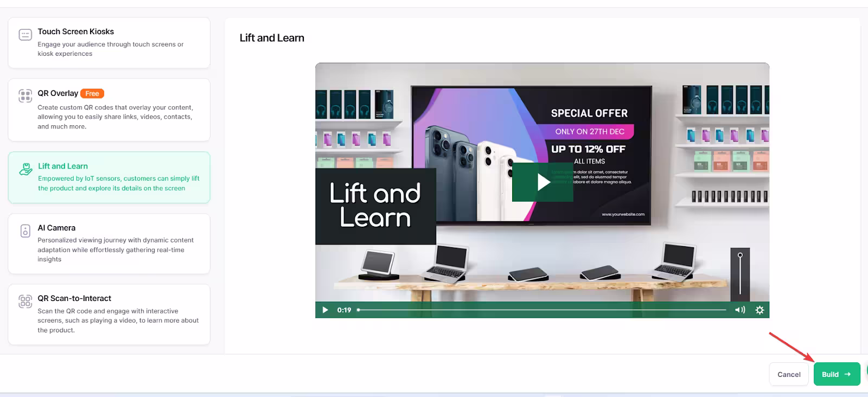
Task: Click the video progress seek bar
Action: click(541, 310)
